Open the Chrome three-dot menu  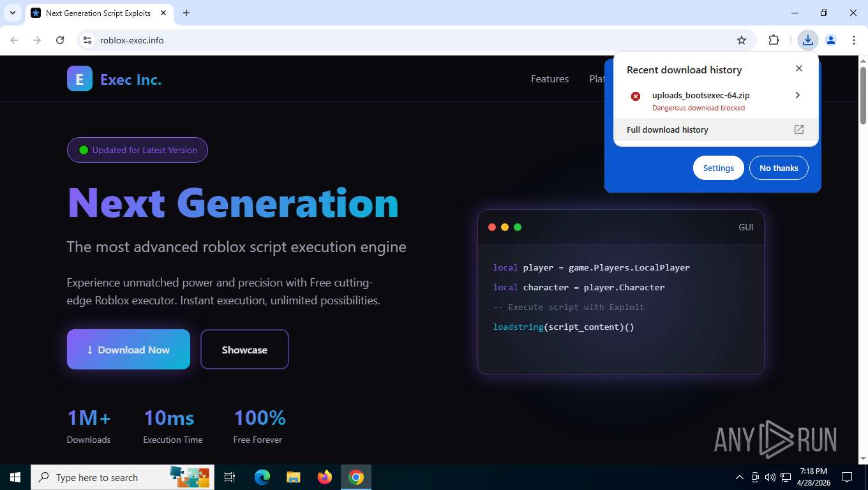(854, 40)
